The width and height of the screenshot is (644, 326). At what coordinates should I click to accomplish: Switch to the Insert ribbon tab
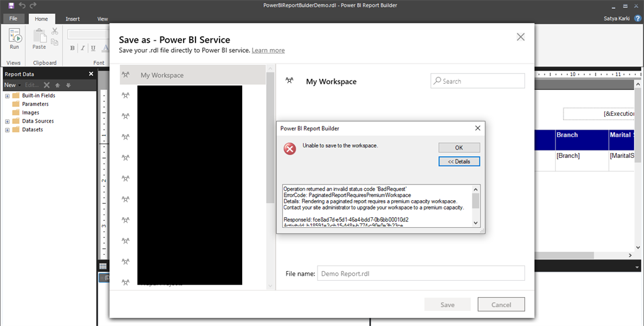click(73, 19)
